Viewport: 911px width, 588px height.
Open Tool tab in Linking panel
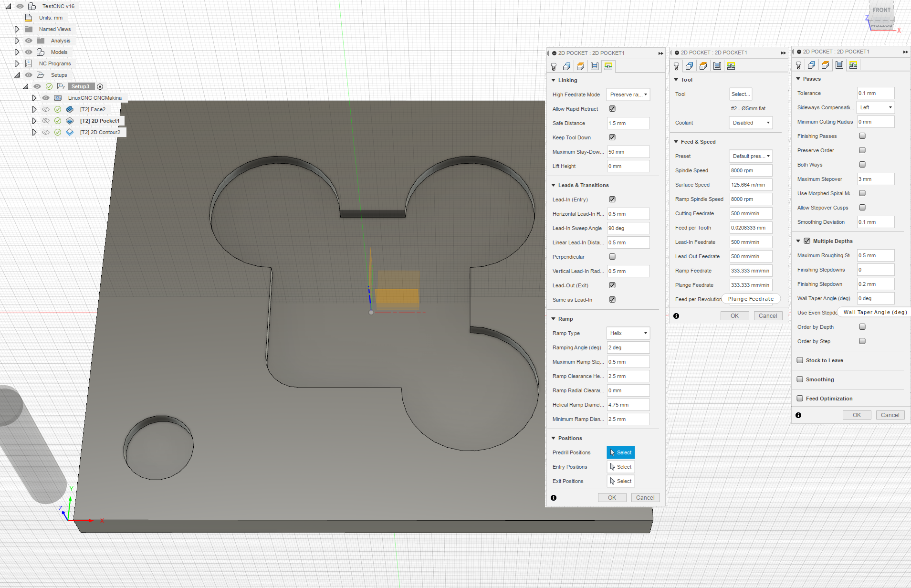point(554,66)
